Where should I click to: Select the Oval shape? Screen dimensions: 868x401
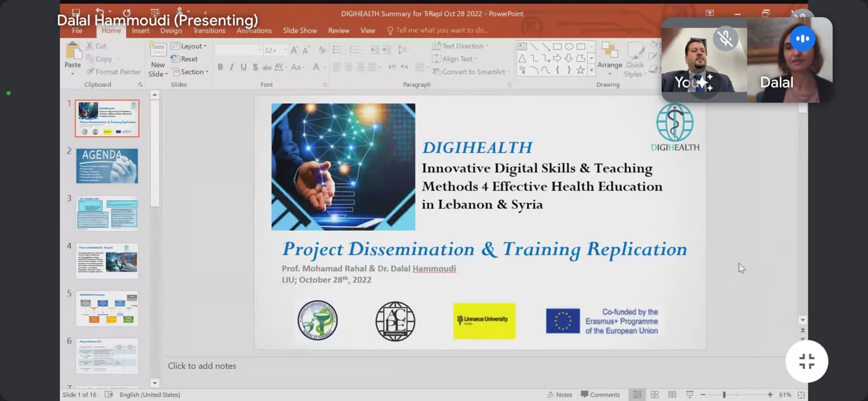pyautogui.click(x=569, y=47)
